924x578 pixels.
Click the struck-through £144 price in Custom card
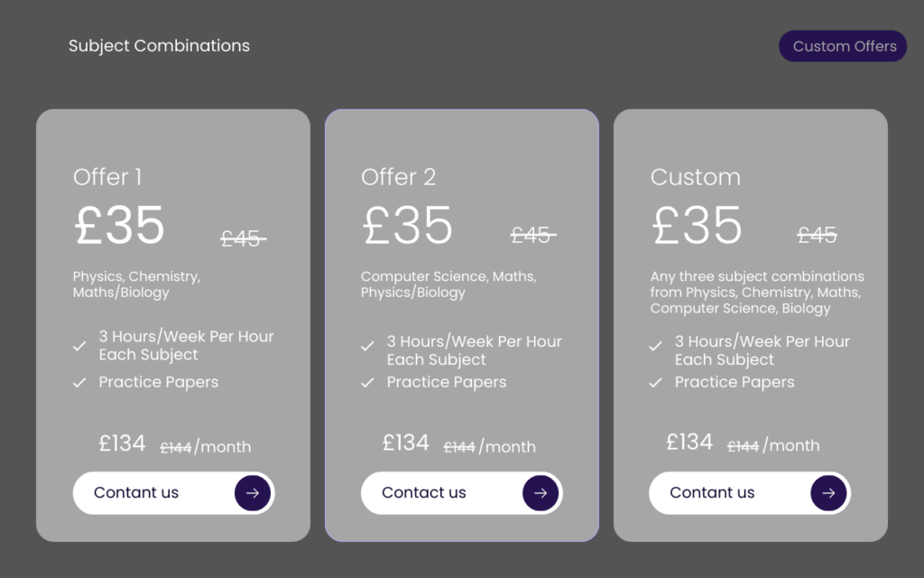744,446
